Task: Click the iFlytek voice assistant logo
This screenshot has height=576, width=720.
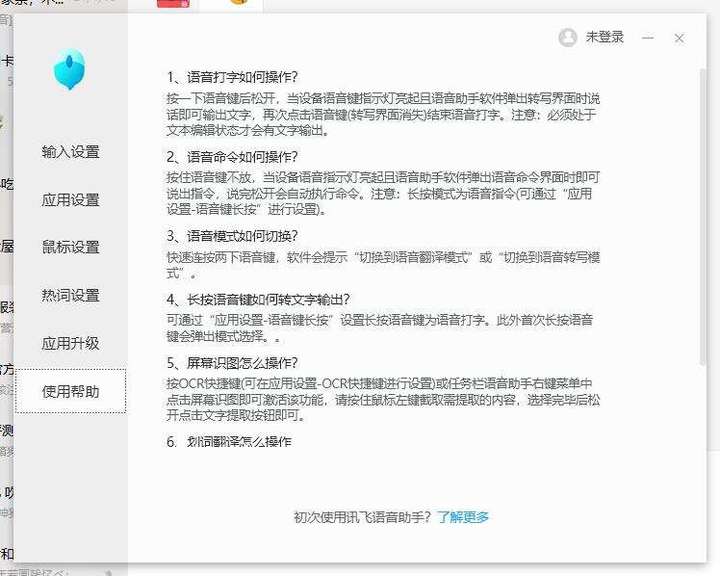Action: pyautogui.click(x=69, y=70)
